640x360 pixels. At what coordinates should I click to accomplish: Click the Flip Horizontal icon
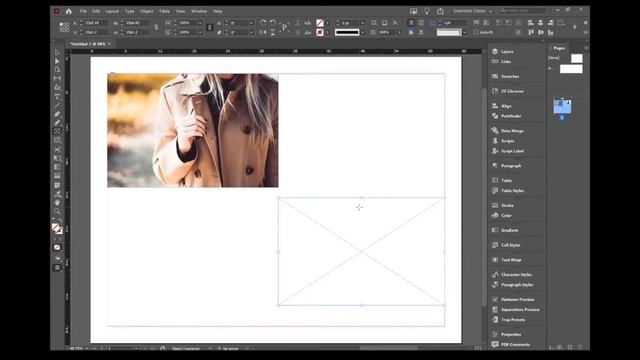[x=263, y=32]
